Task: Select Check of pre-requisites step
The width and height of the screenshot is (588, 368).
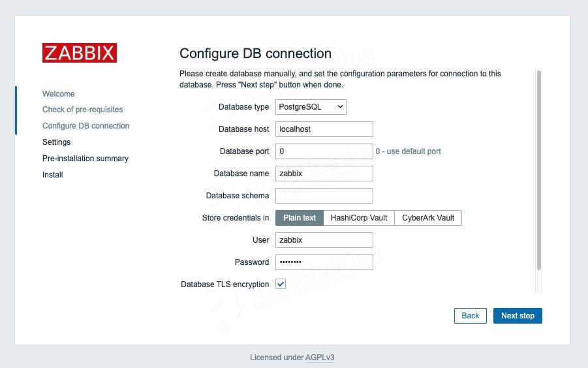Action: (82, 110)
